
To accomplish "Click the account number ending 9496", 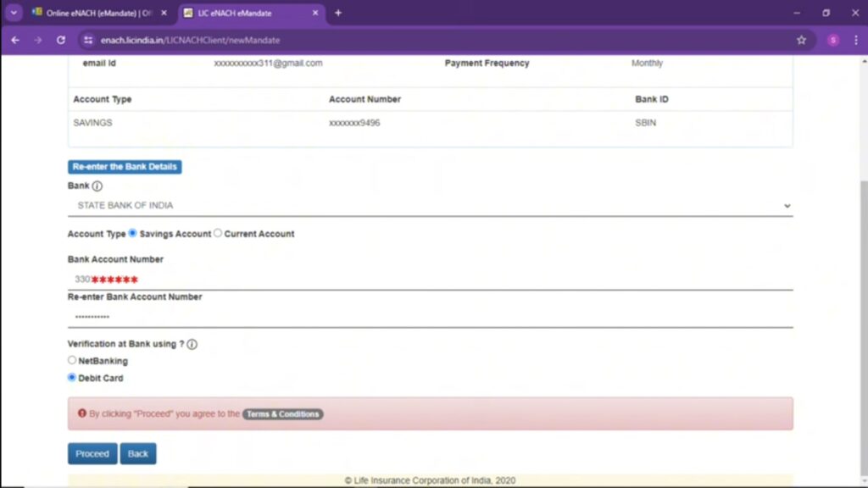I will (x=354, y=123).
